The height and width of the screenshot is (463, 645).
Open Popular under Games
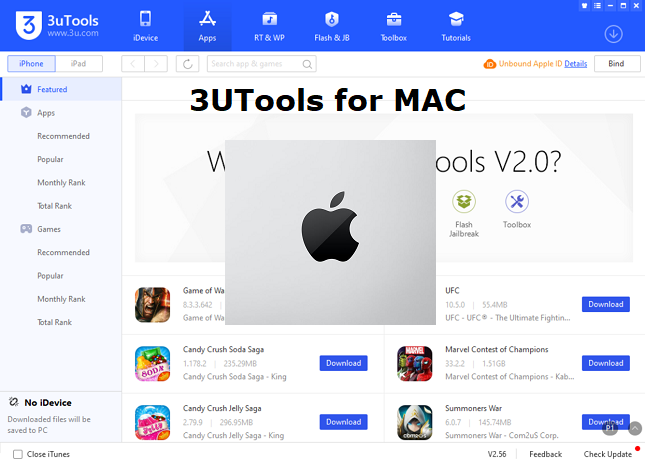50,275
